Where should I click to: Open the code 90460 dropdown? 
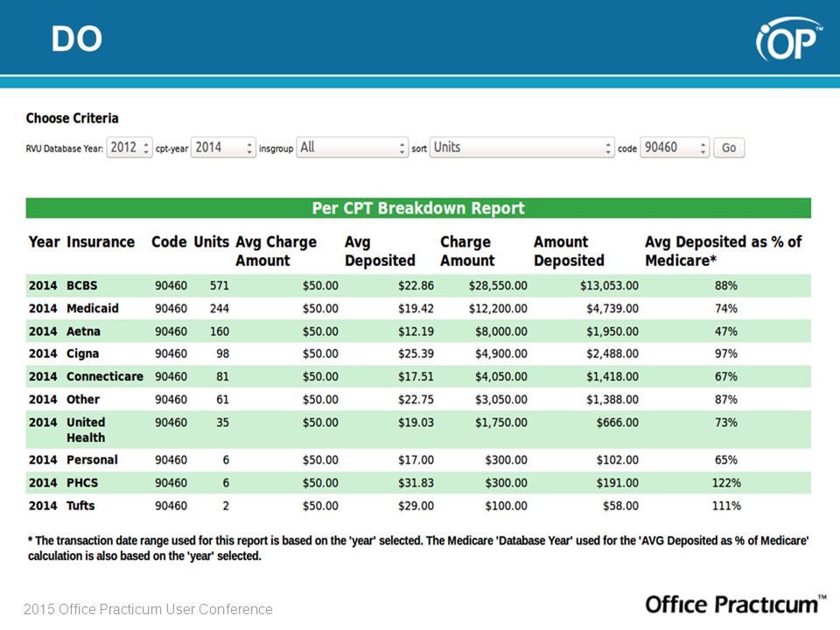675,147
